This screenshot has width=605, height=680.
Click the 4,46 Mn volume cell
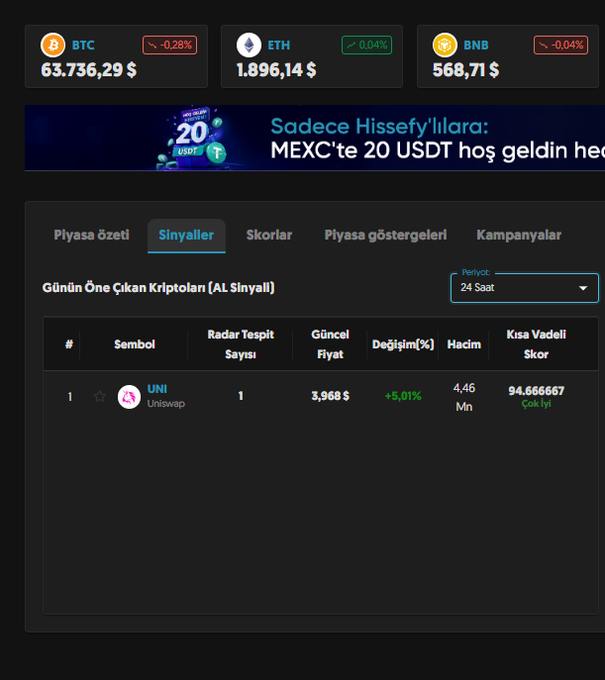[x=464, y=397]
